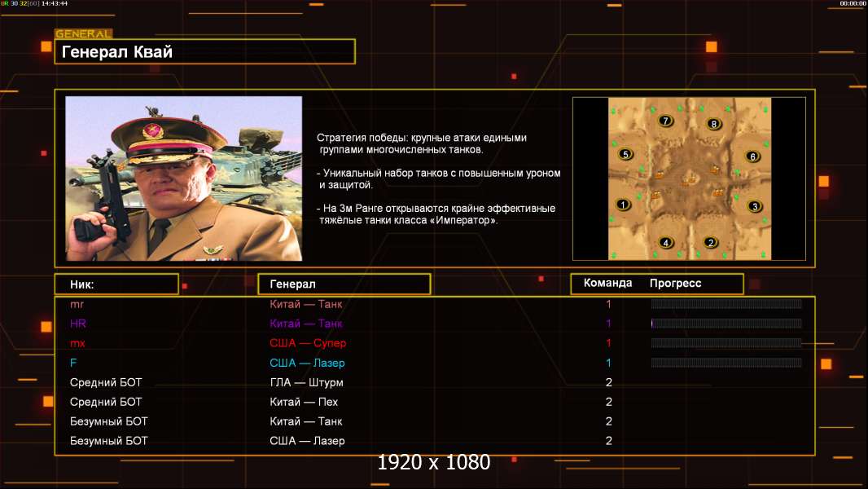Select start position 6 marker on map

(753, 156)
